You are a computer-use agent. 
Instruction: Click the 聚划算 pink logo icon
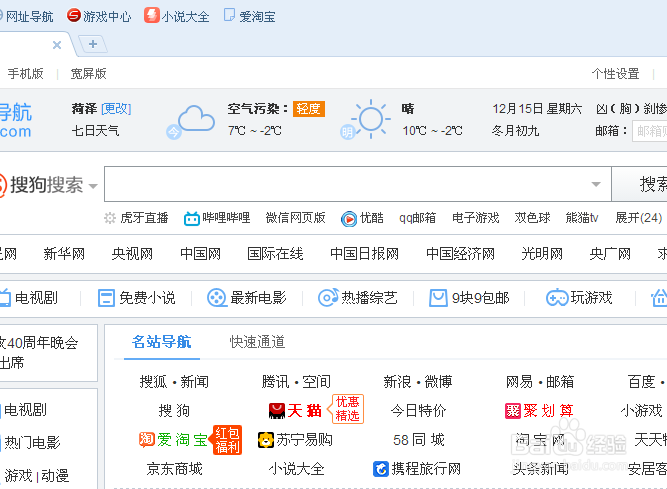tap(513, 411)
